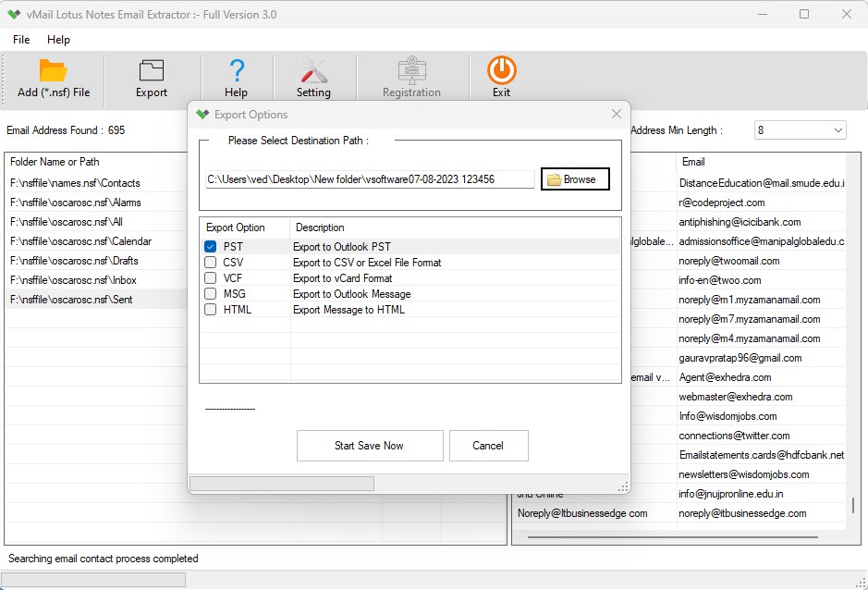Select the oscarosc.nsf\All folder row
The image size is (868, 590).
coord(96,222)
